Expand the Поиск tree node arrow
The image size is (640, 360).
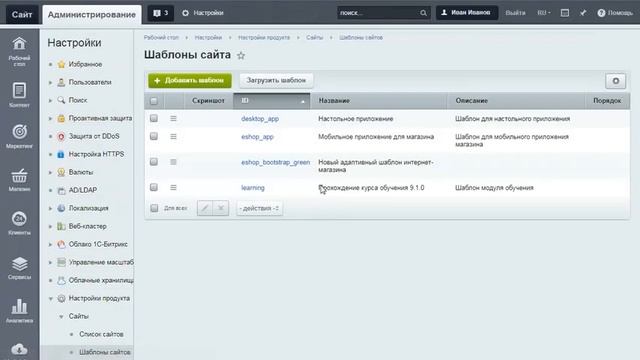pyautogui.click(x=50, y=100)
